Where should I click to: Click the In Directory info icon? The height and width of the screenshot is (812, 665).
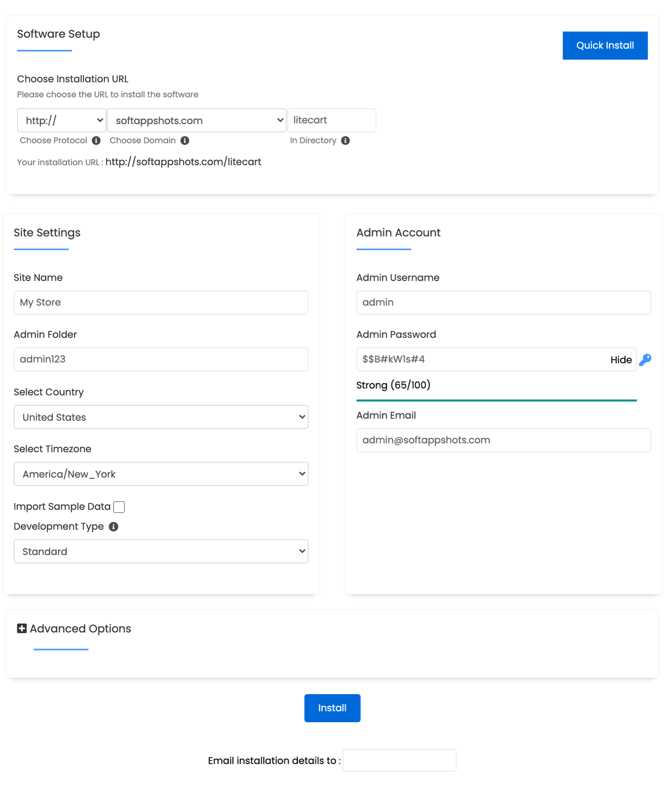pos(346,140)
